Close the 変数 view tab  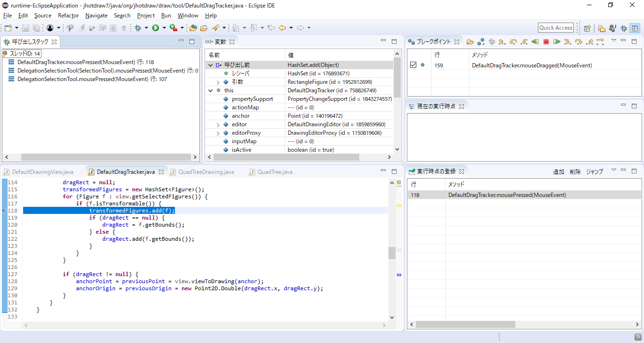coord(232,41)
